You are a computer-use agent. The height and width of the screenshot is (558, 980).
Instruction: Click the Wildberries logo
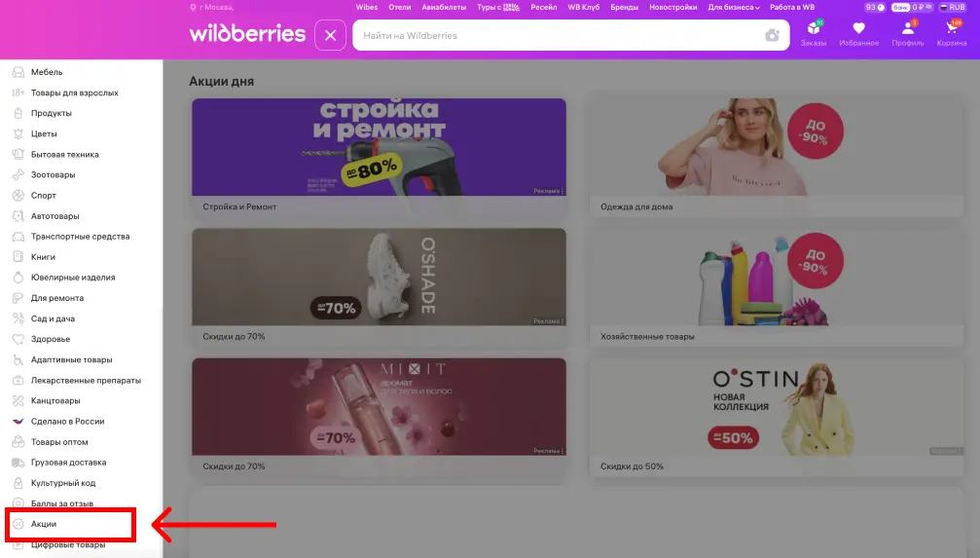[247, 34]
